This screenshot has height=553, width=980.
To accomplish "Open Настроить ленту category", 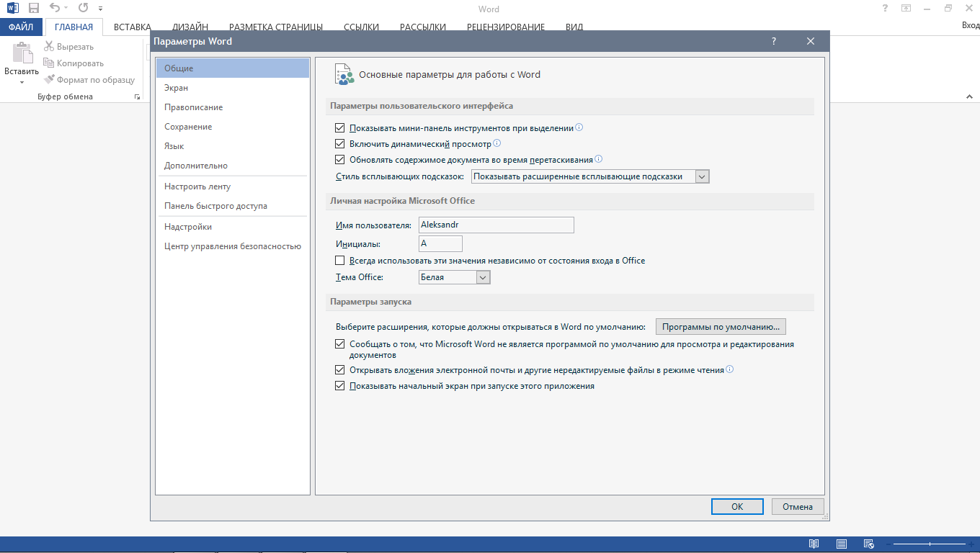I will 233,186.
